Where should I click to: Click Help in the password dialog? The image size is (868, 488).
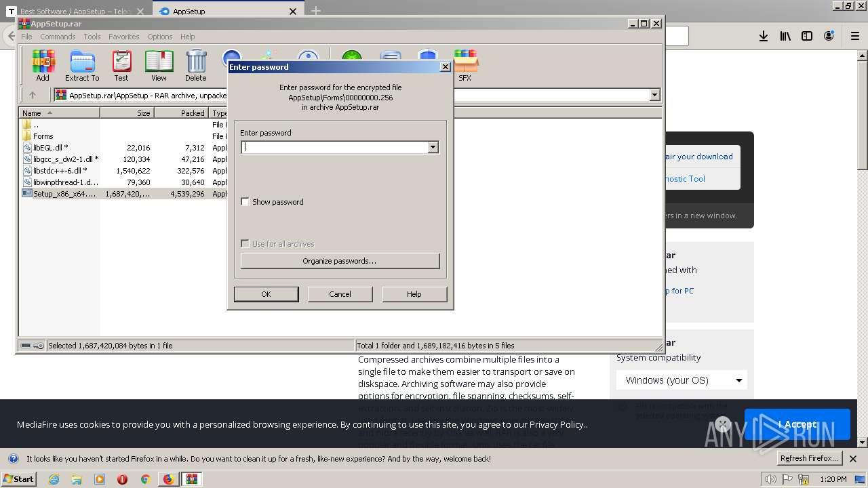coord(414,294)
